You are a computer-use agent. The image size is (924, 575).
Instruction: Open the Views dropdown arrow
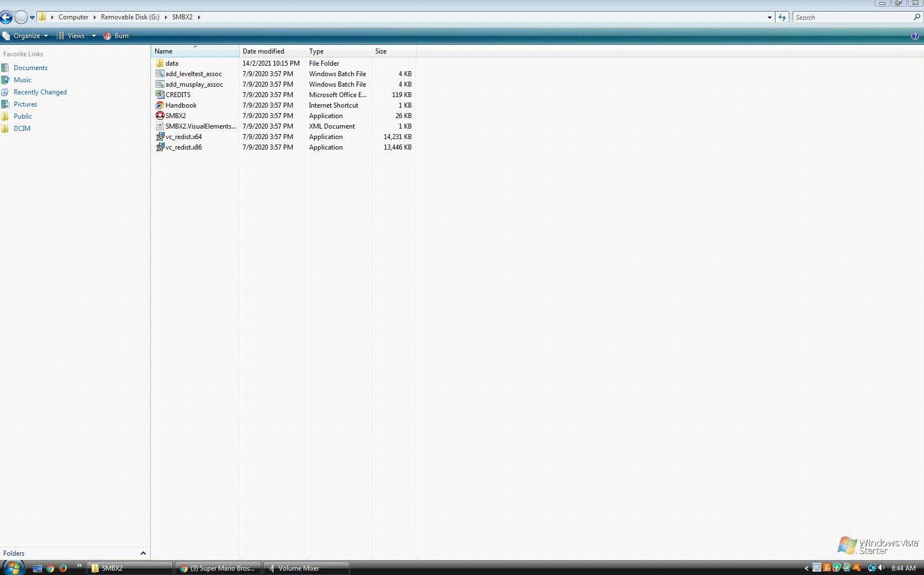(94, 36)
